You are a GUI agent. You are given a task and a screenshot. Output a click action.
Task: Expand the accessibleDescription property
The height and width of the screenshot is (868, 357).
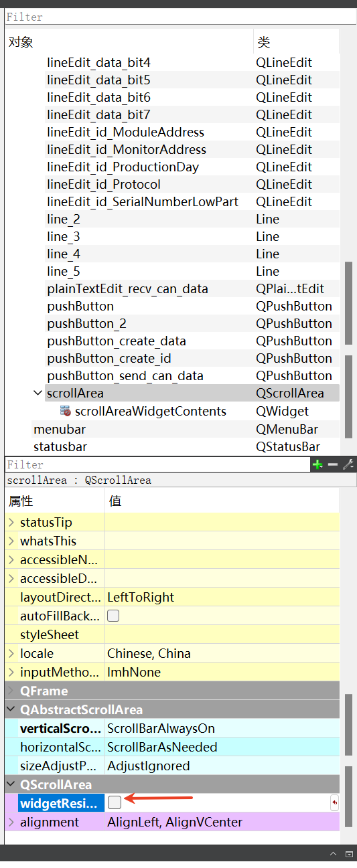(x=11, y=578)
